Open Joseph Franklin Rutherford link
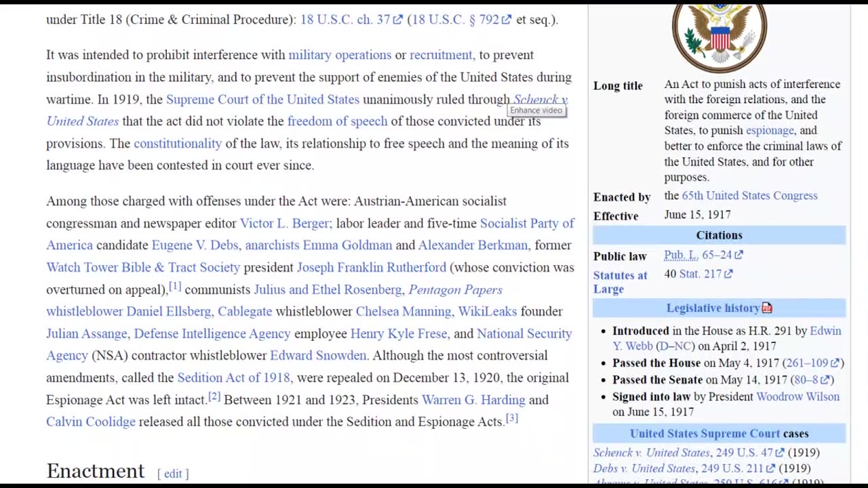The height and width of the screenshot is (488, 868). coord(372,268)
